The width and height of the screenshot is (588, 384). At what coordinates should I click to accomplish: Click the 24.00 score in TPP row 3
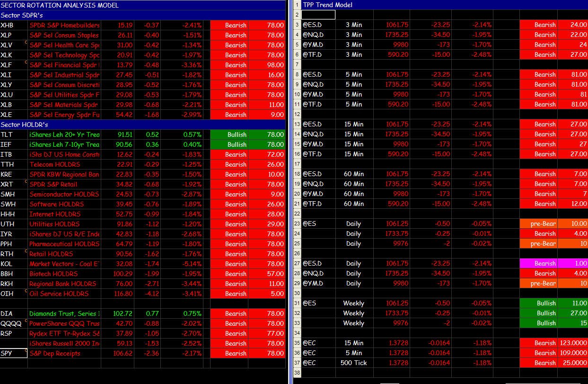(573, 25)
